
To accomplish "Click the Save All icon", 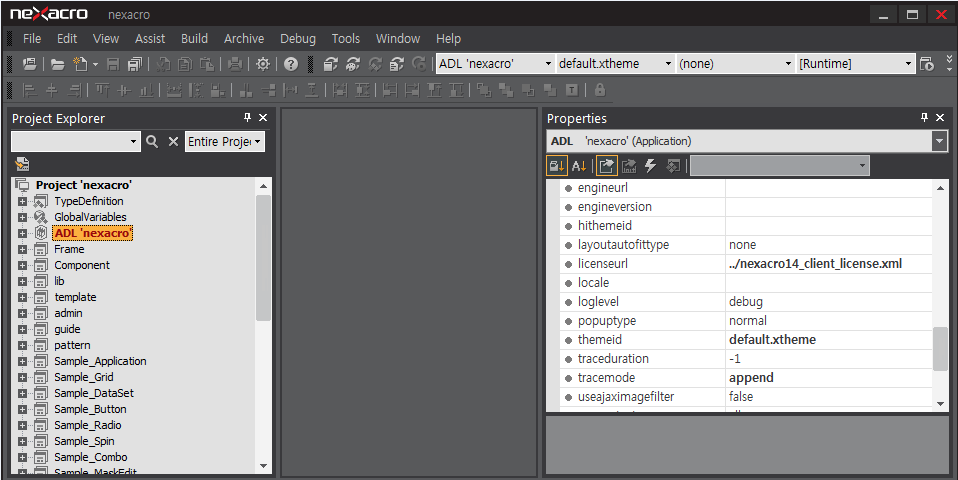I will click(134, 64).
